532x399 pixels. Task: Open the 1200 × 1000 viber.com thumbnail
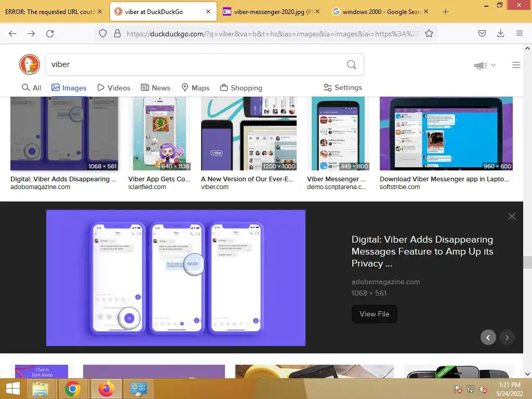(x=249, y=134)
